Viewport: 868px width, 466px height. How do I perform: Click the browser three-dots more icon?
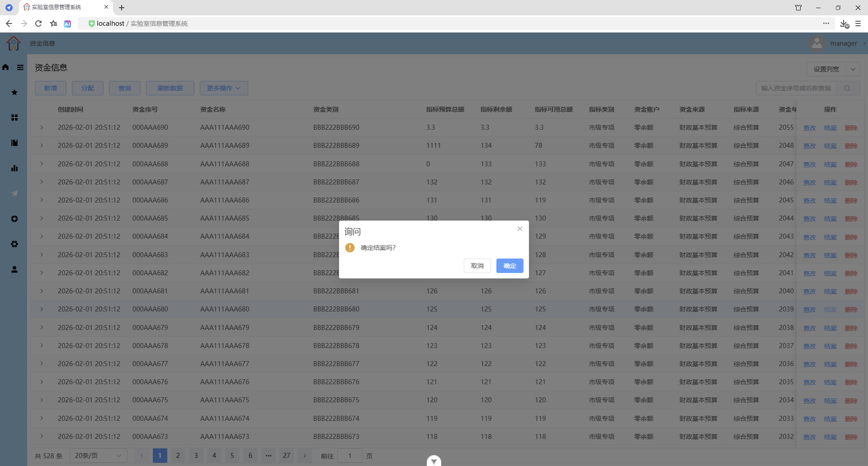826,24
